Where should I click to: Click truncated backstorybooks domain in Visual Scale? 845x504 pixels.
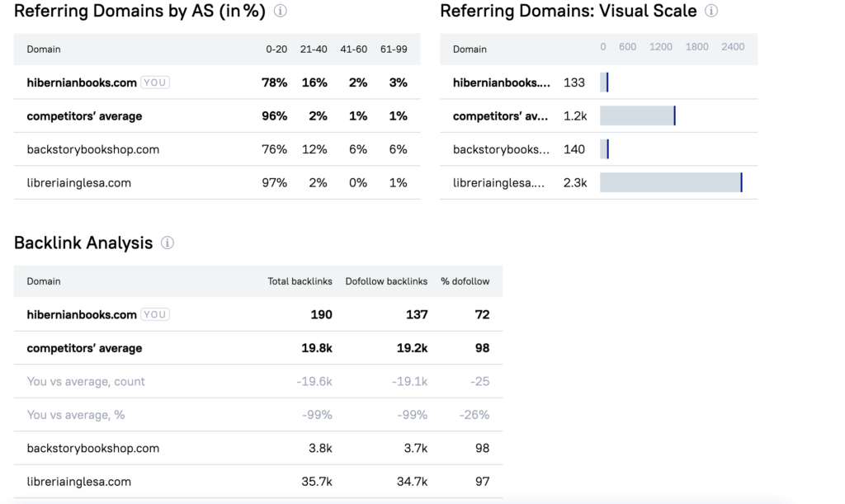[x=501, y=149]
